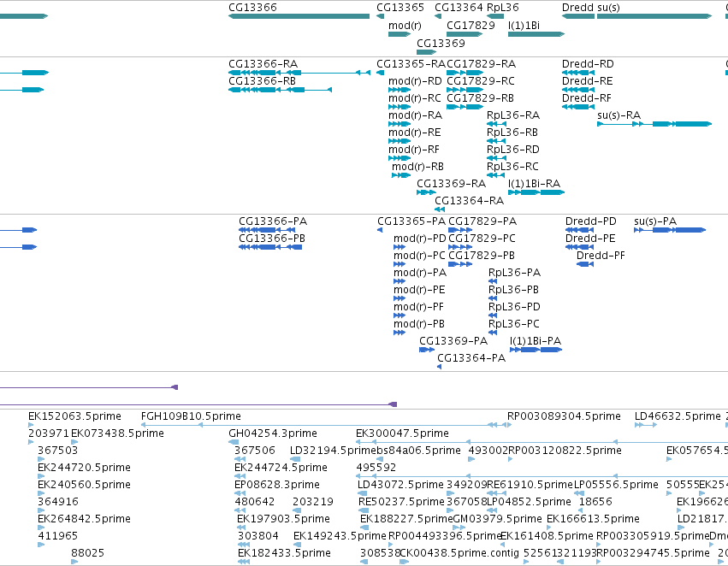The height and width of the screenshot is (566, 728).
Task: Select the Dredd gene label
Action: coord(577,8)
